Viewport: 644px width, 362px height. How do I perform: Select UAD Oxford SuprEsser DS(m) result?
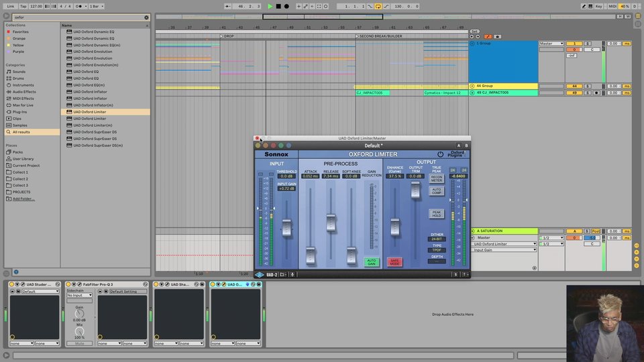tap(98, 145)
